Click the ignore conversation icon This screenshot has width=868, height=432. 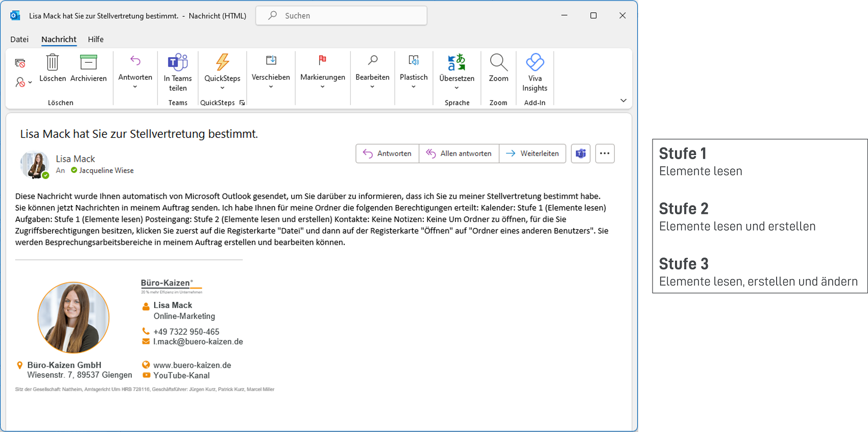pyautogui.click(x=20, y=63)
